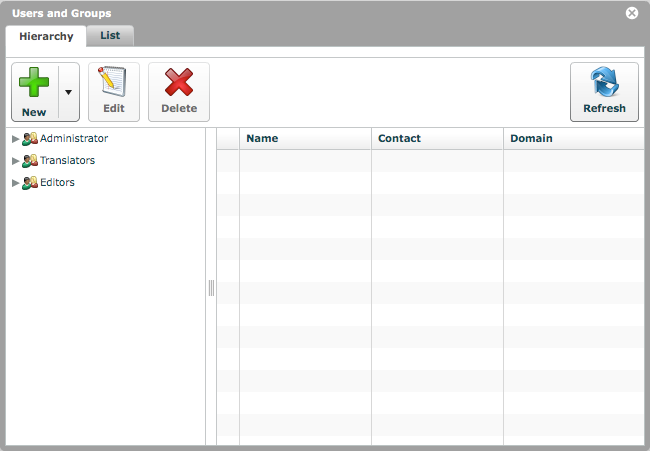Select the Hierarchy tab

46,36
